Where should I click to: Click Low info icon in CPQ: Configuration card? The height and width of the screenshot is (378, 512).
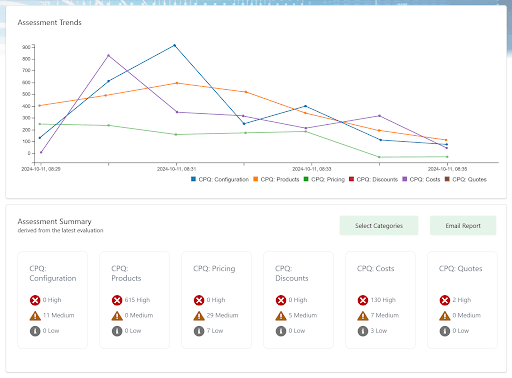(35, 331)
